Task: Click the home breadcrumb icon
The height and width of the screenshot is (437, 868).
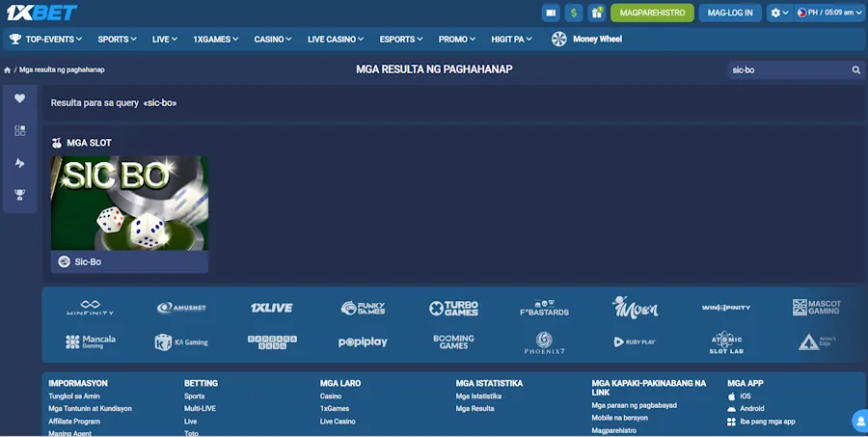Action: [7, 70]
